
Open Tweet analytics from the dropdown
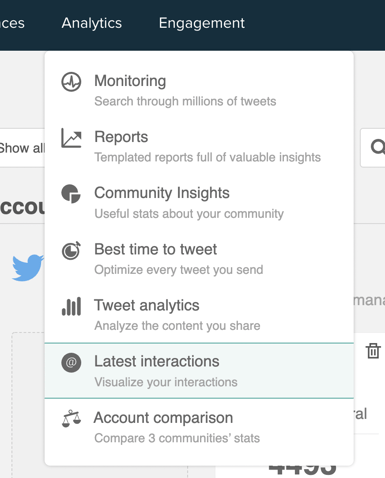point(199,315)
